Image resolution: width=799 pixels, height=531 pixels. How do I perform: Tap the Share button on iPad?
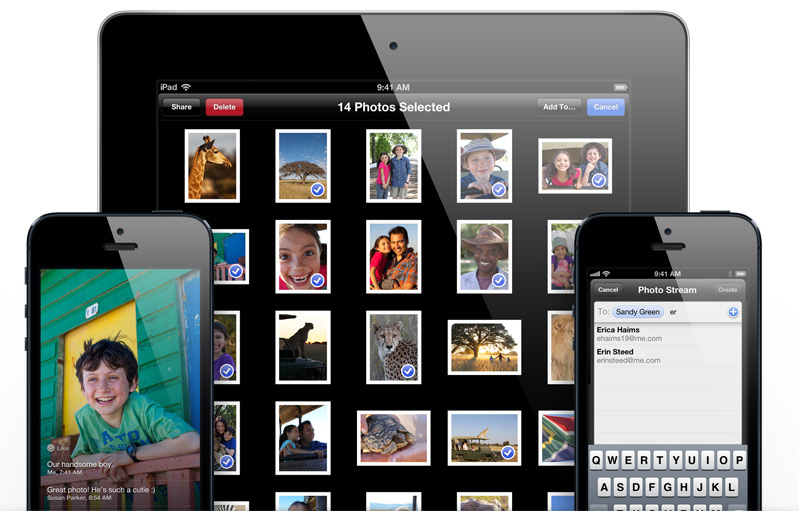(x=181, y=107)
